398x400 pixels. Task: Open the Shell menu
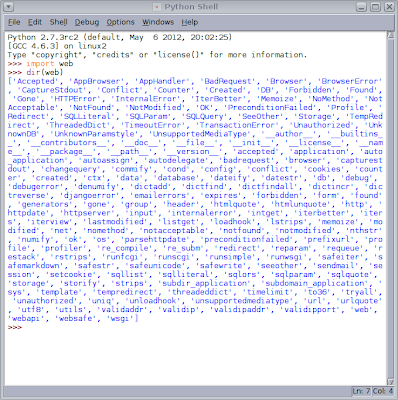tap(58, 22)
